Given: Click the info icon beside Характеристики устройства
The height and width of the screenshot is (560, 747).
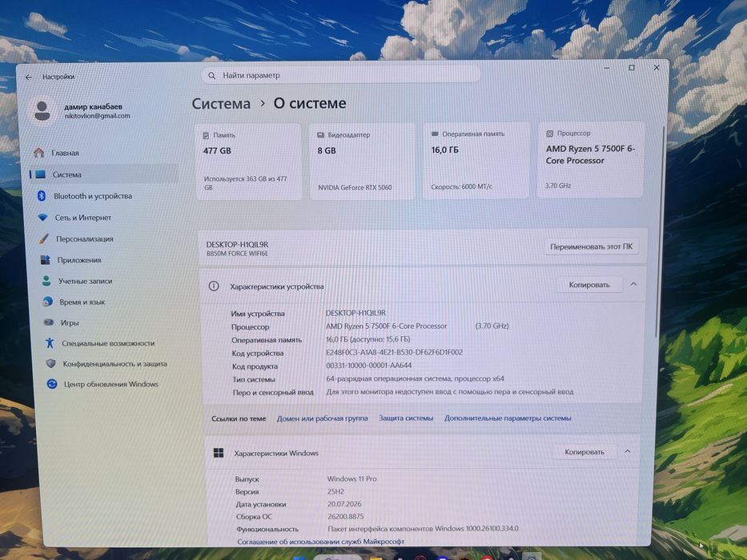Looking at the screenshot, I should 214,286.
